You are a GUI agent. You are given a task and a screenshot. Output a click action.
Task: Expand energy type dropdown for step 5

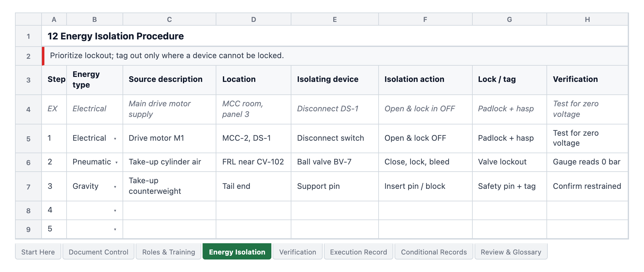115,229
